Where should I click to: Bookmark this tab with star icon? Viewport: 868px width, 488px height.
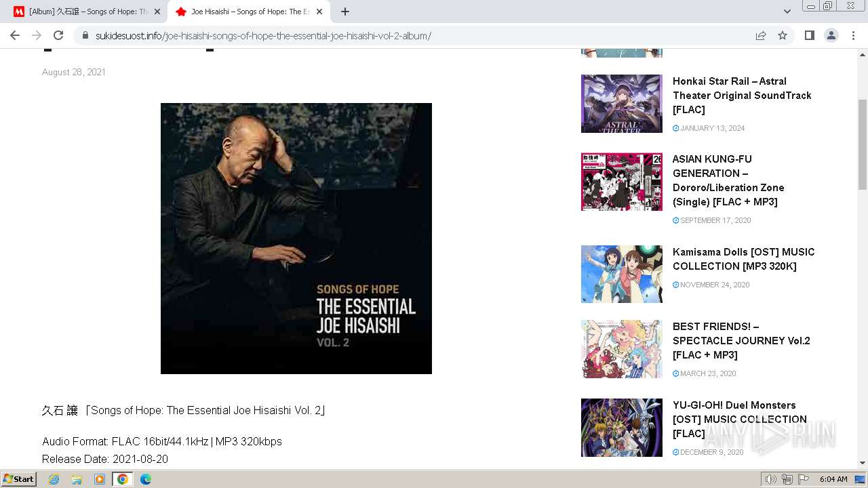coord(783,36)
